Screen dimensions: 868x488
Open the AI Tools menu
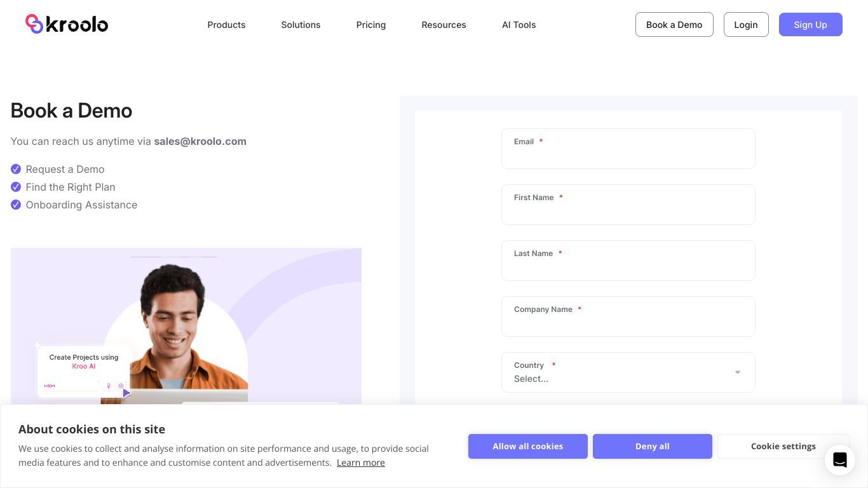tap(519, 25)
